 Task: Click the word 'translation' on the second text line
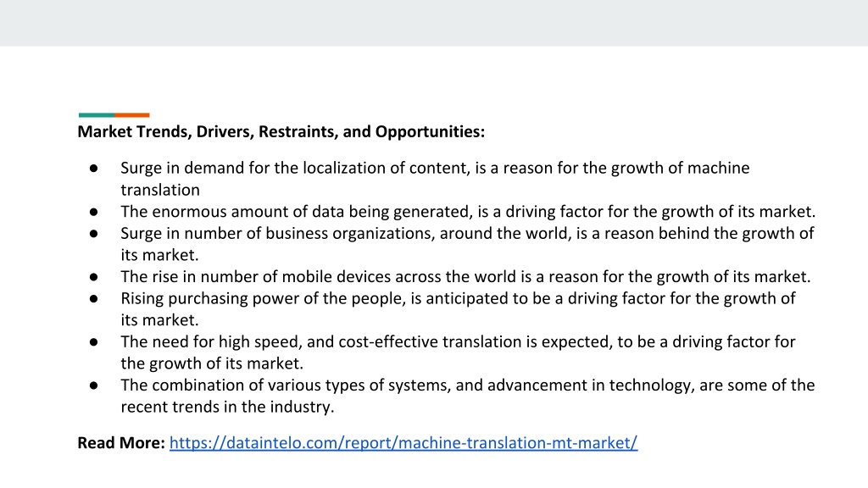click(x=160, y=191)
